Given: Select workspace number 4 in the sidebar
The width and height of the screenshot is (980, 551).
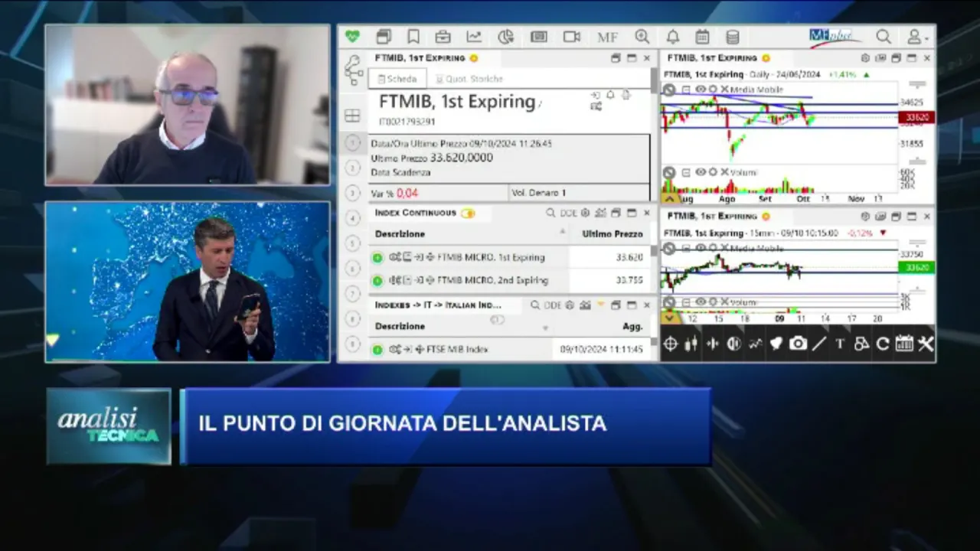Looking at the screenshot, I should (x=353, y=218).
